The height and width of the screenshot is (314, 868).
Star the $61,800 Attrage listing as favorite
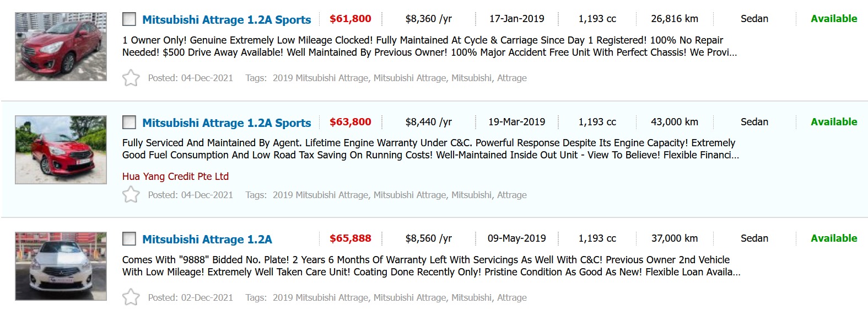131,78
